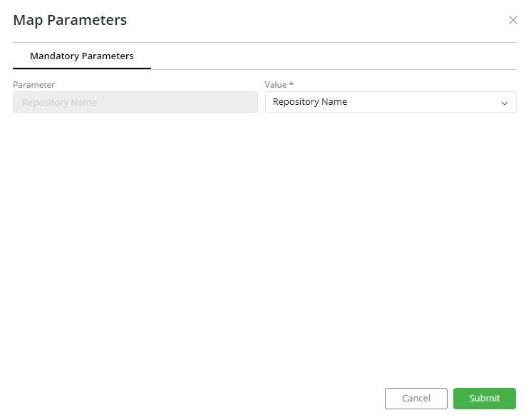531x420 pixels.
Task: Choose the white Cancel button
Action: tap(416, 399)
